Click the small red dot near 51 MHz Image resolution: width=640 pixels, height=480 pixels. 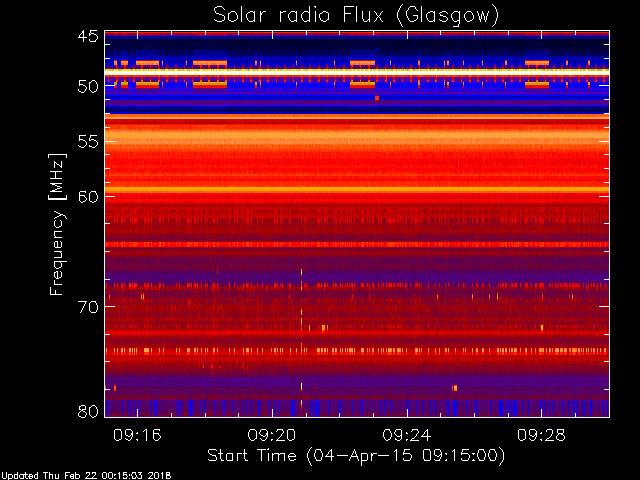pyautogui.click(x=377, y=98)
